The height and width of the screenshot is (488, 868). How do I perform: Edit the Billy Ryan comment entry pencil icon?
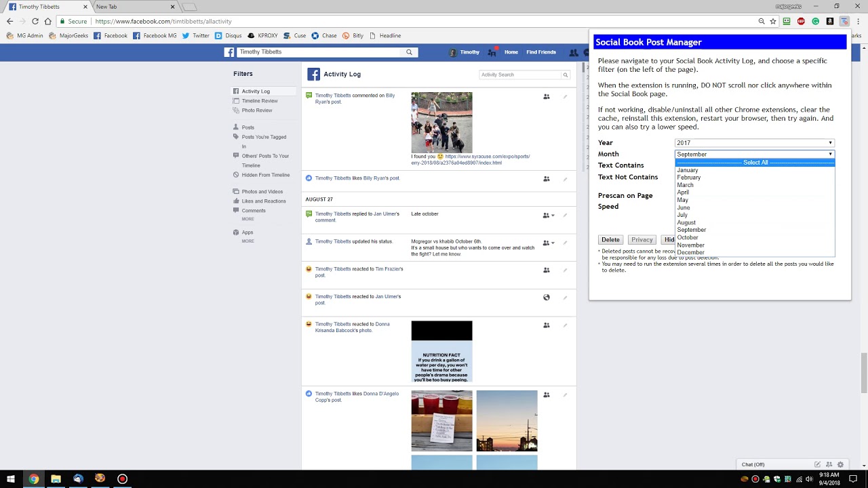tap(565, 97)
